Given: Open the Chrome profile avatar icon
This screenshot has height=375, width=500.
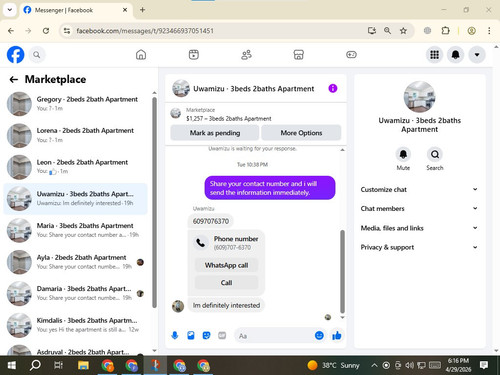Looking at the screenshot, I should point(471,31).
